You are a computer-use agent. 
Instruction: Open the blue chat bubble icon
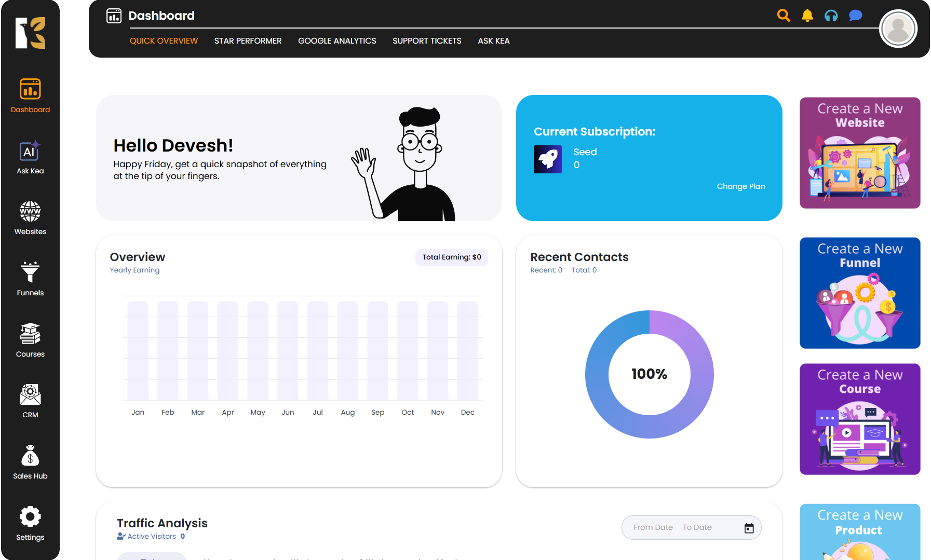tap(855, 16)
